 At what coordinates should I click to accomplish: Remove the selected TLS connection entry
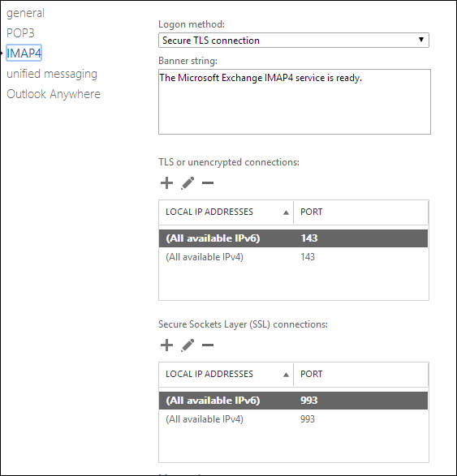tap(208, 183)
